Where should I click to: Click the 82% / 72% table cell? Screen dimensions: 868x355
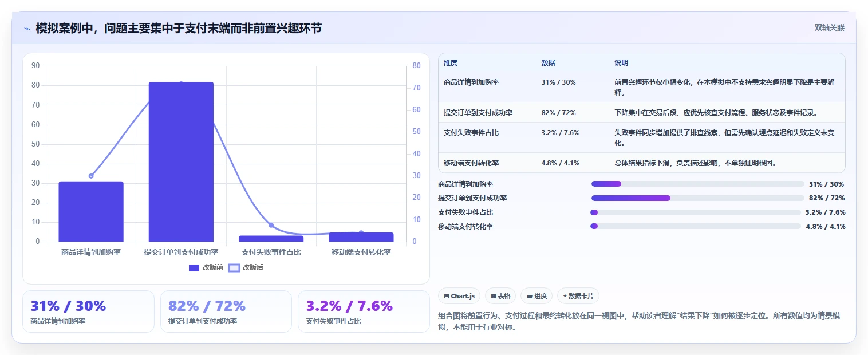[558, 113]
